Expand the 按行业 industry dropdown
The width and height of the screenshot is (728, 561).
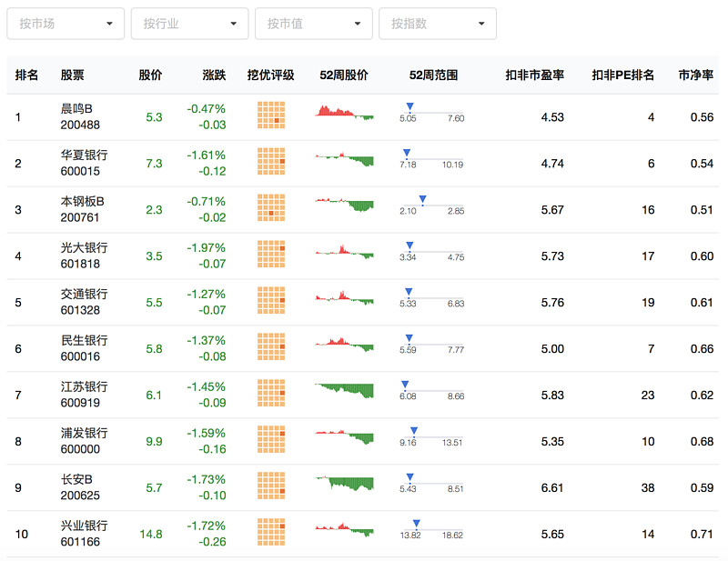tap(189, 24)
